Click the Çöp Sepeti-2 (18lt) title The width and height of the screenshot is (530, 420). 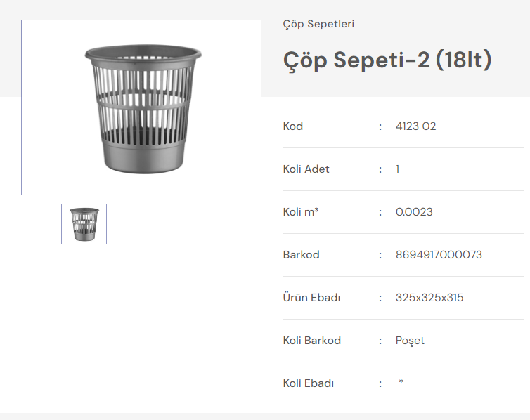(x=387, y=60)
